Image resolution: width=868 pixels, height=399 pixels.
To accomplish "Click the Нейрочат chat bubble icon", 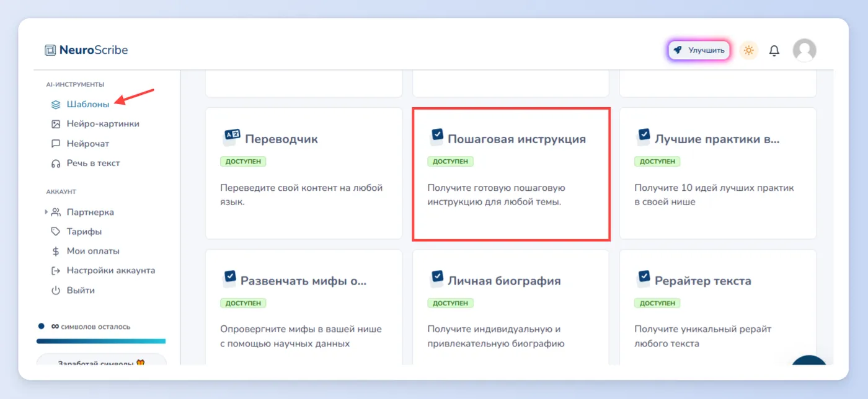I will 56,144.
